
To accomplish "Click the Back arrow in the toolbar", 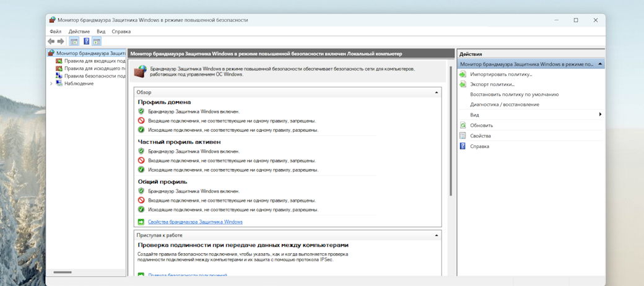I will pos(51,41).
